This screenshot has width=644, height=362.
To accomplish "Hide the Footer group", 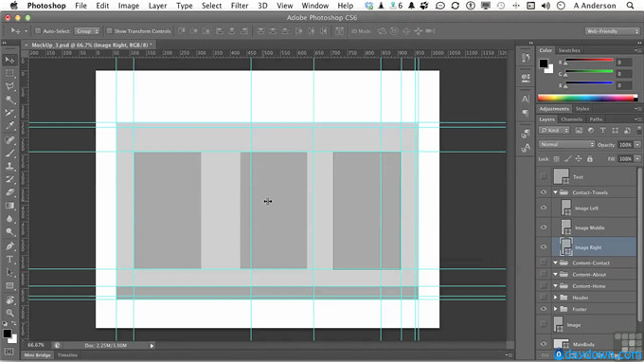I will (544, 309).
